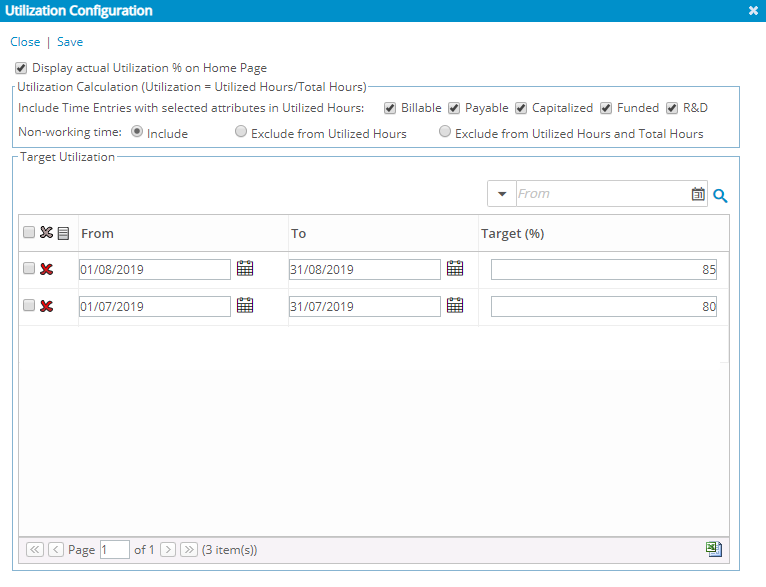Viewport: 766px width, 587px height.
Task: Go to next page of grid
Action: 168,549
